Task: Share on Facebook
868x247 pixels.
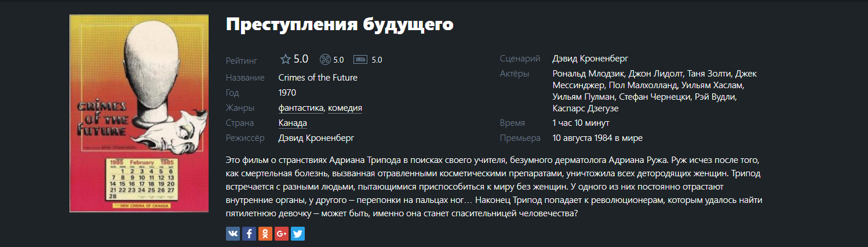Action: click(249, 234)
